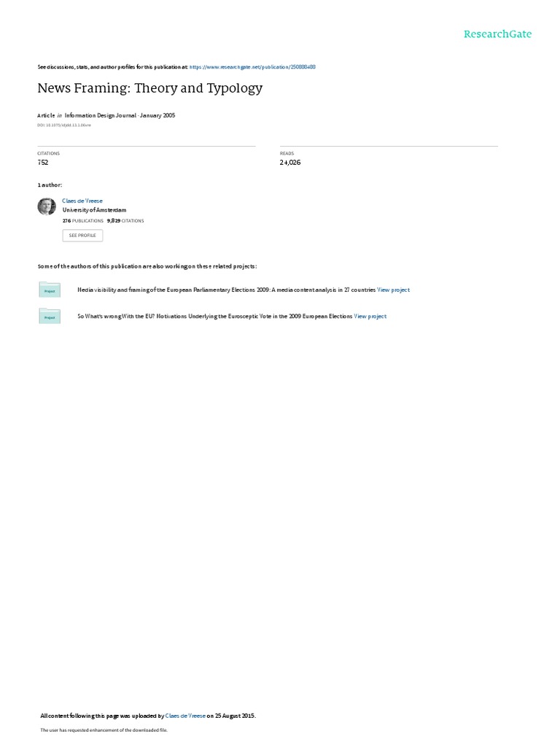The image size is (560, 747).
Task: Open the author's profile photo
Action: point(47,206)
